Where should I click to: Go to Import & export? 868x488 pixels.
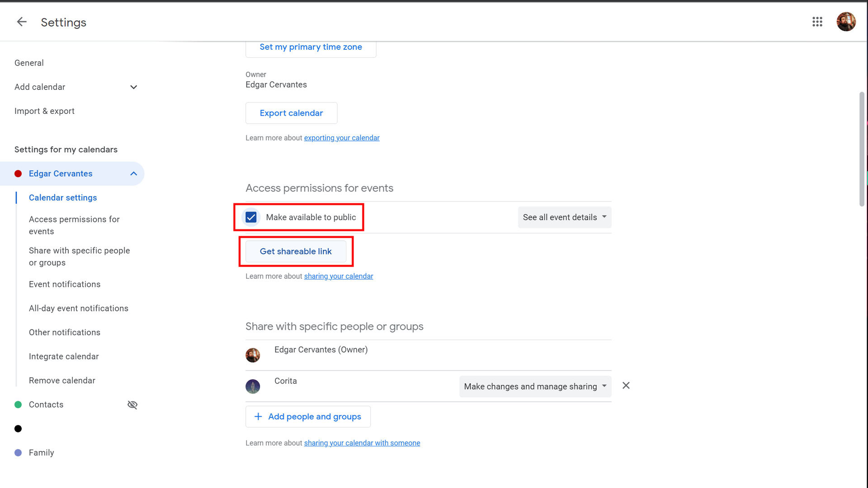pyautogui.click(x=44, y=111)
